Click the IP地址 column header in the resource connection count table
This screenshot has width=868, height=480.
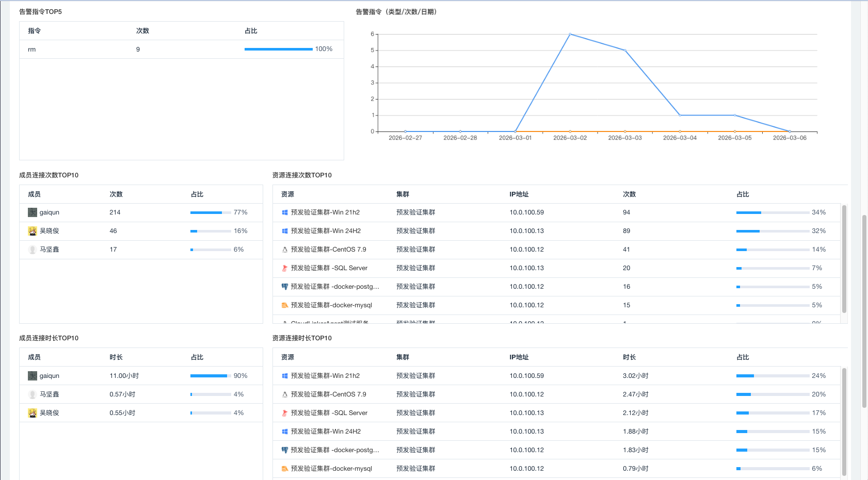click(x=519, y=194)
